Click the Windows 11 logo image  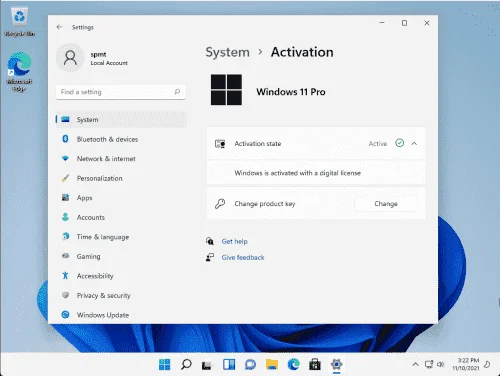226,90
